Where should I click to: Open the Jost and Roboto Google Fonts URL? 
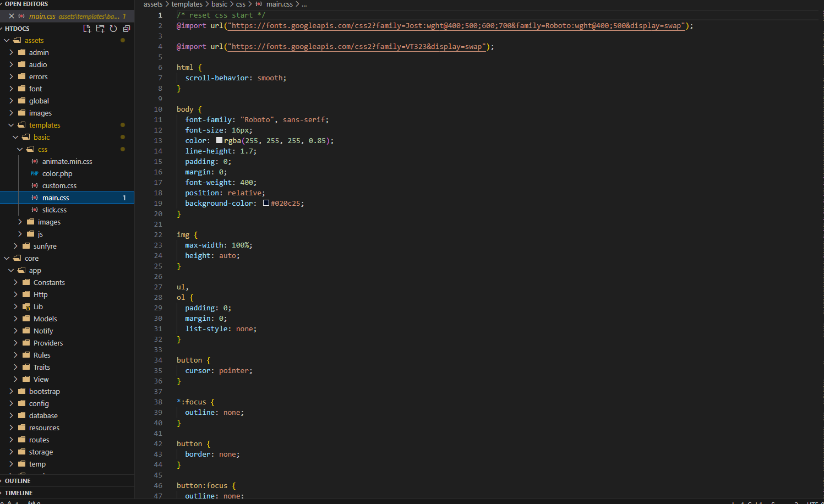point(456,26)
